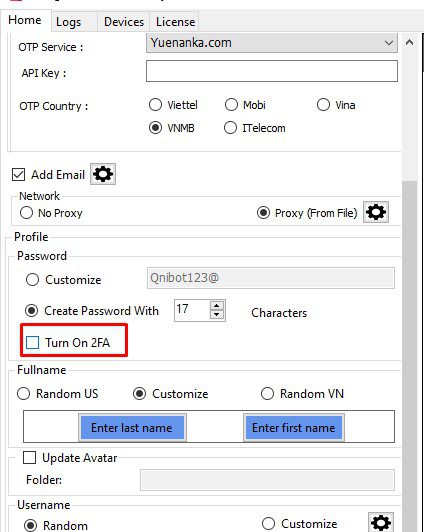Decrease password character count with down arrow
The image size is (424, 532).
(217, 315)
